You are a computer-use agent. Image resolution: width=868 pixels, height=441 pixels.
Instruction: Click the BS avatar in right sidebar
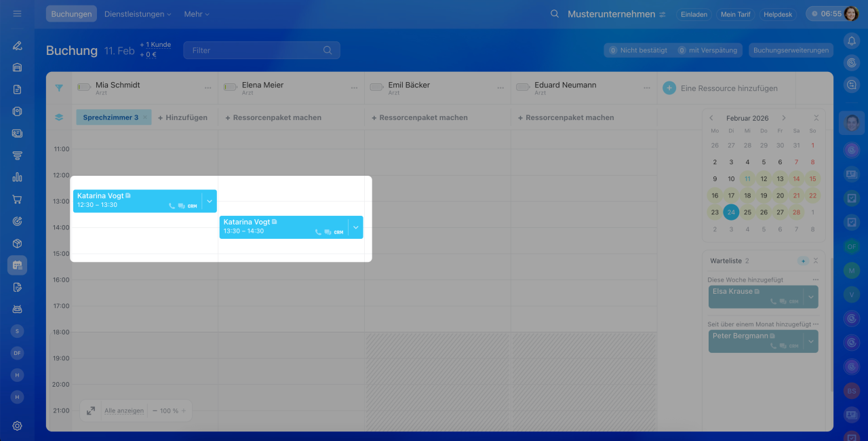point(852,391)
